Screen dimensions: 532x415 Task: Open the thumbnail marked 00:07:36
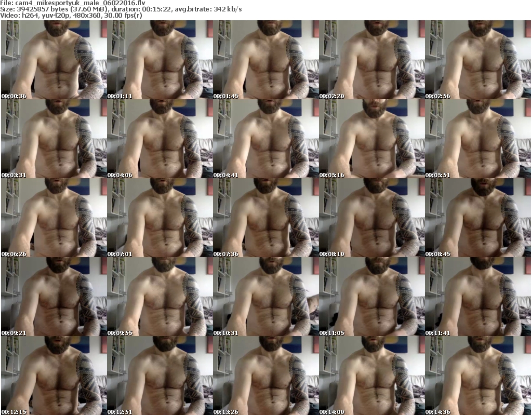(266, 218)
